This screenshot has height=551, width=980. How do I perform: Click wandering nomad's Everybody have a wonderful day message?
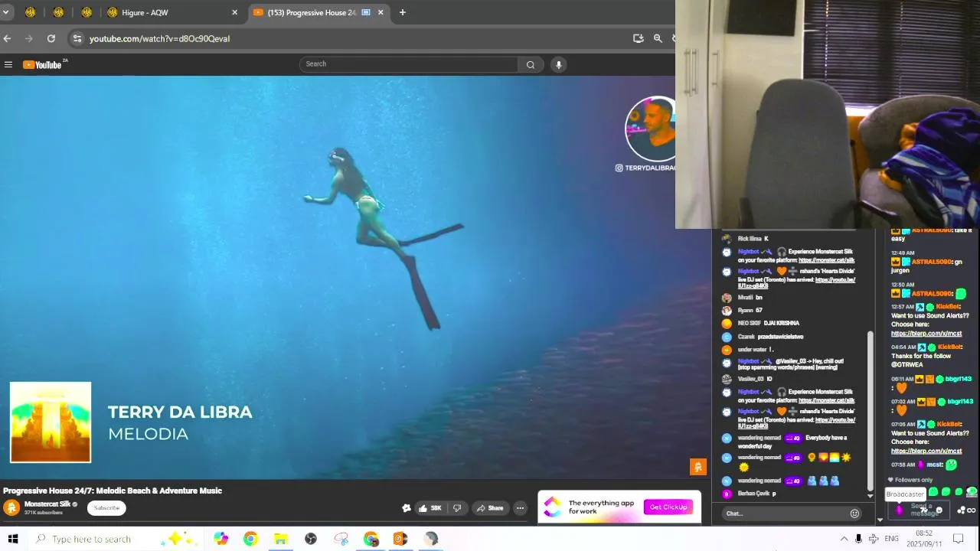coord(792,442)
